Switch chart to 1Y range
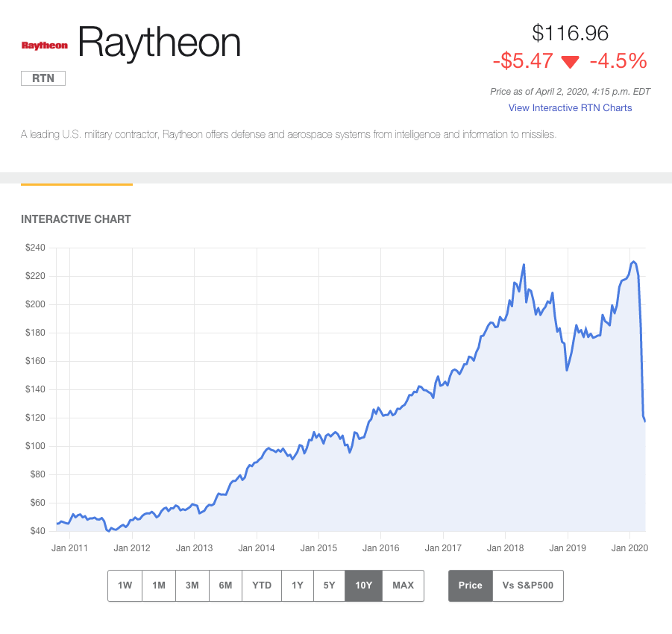 (298, 586)
